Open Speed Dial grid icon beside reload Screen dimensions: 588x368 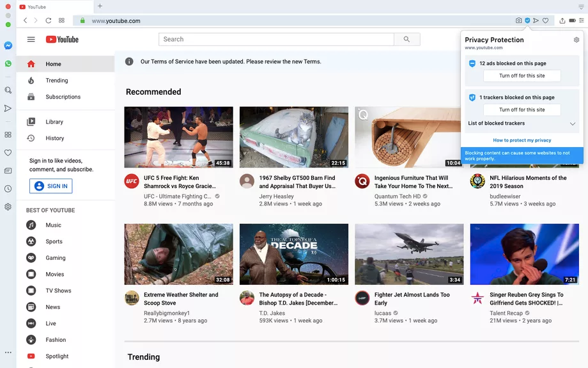[x=61, y=20]
